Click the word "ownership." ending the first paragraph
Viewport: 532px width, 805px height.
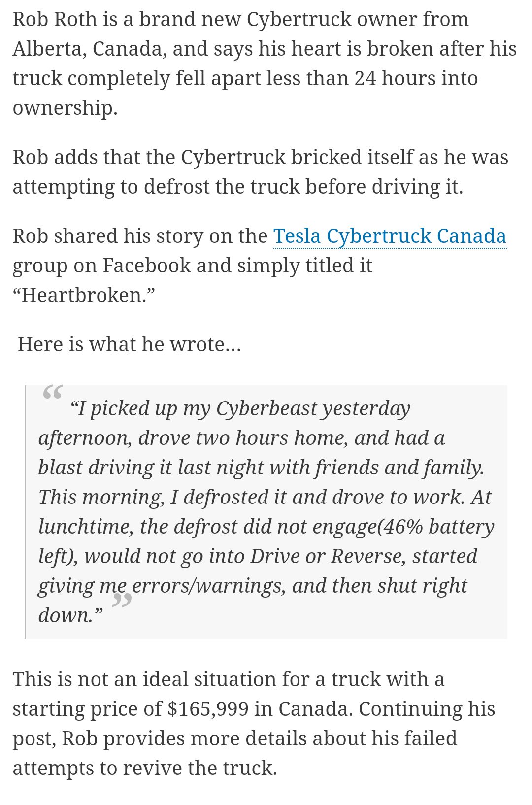pyautogui.click(x=65, y=108)
